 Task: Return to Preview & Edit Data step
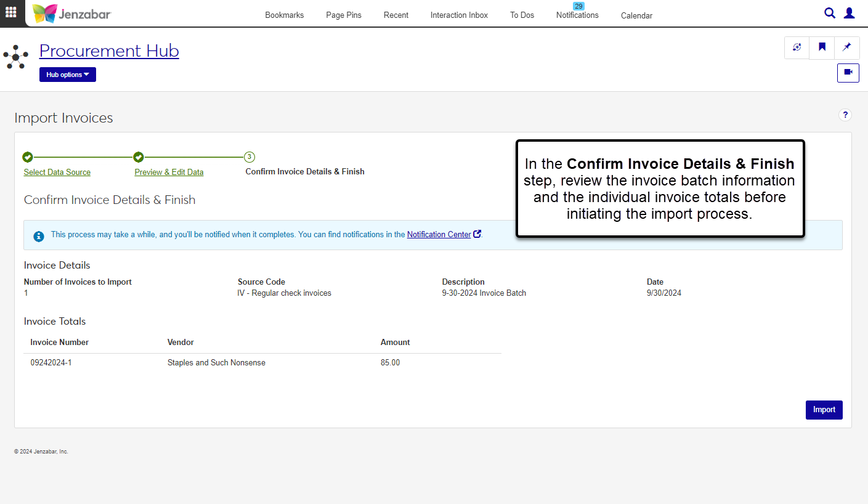click(x=169, y=172)
